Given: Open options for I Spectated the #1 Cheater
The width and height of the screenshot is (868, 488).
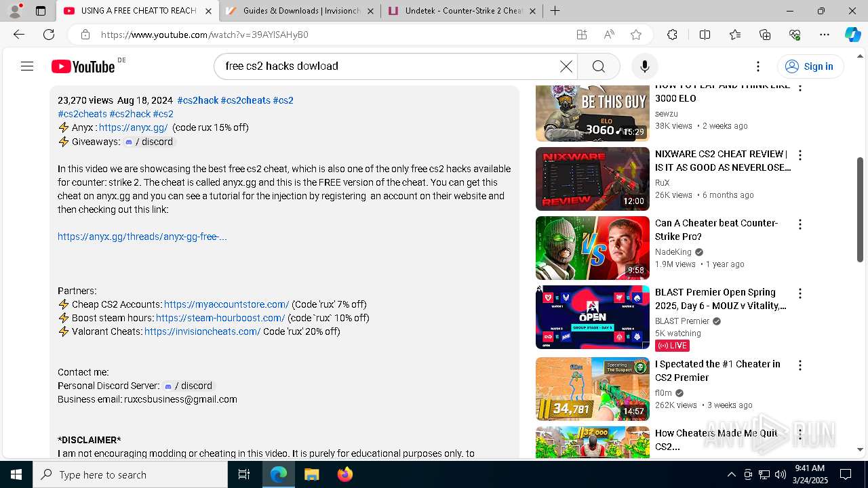Looking at the screenshot, I should point(800,365).
